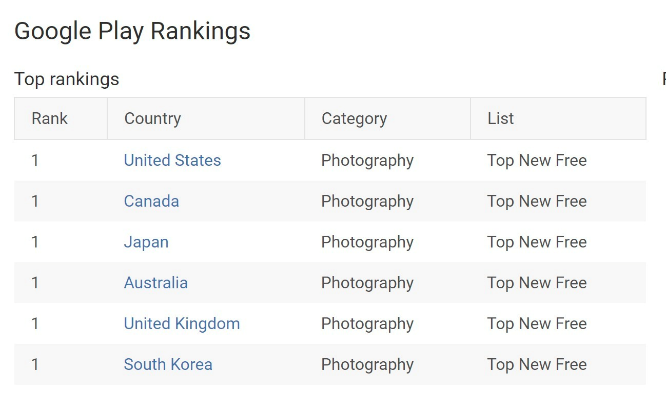Click Photography category in Japan row
The image size is (666, 398).
[x=367, y=243]
